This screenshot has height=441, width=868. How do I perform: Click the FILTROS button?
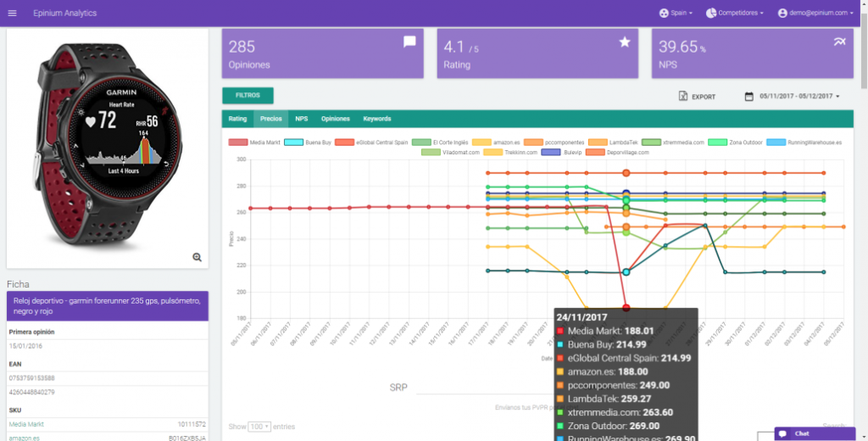[248, 95]
